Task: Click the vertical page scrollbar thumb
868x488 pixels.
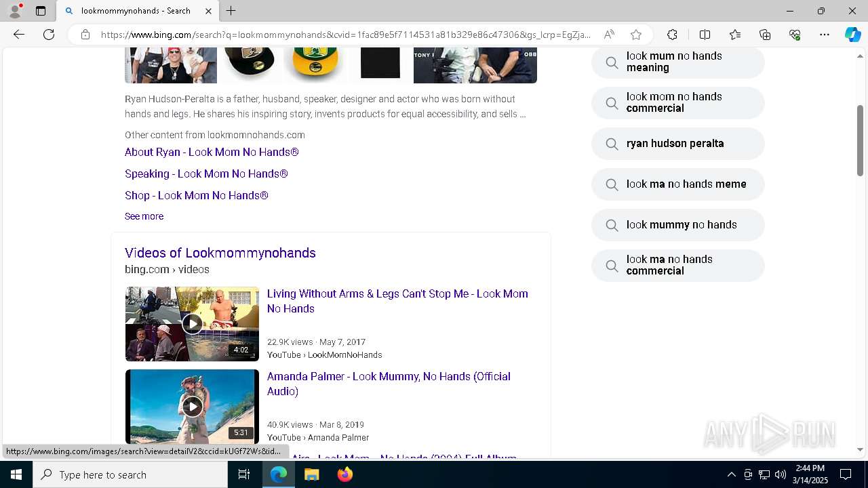Action: [861, 140]
